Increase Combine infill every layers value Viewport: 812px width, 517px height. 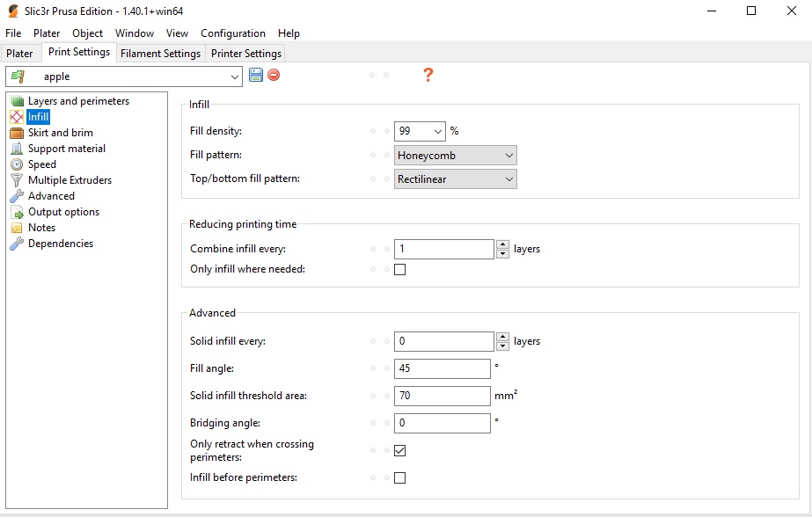(x=502, y=244)
